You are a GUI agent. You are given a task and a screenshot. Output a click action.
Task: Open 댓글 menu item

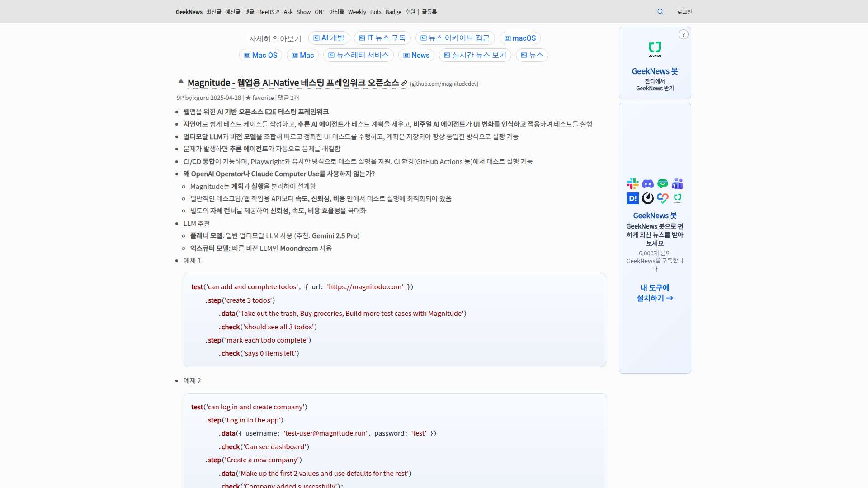pos(249,12)
